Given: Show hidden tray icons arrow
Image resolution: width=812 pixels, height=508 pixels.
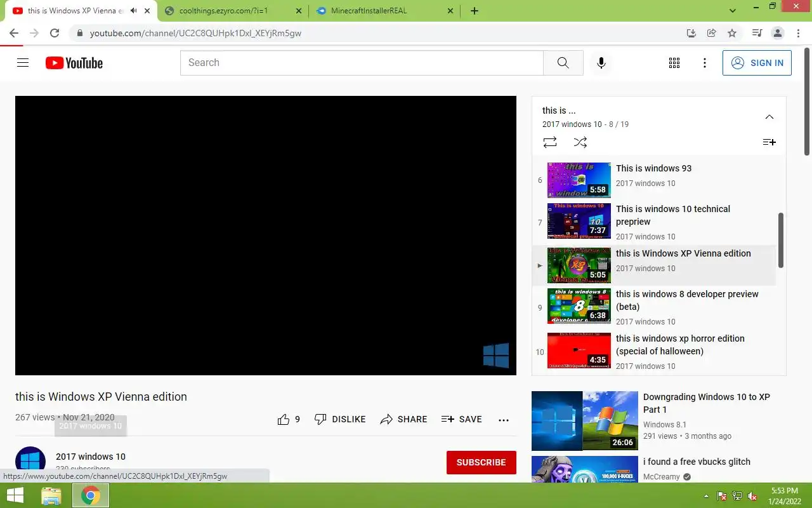Looking at the screenshot, I should click(x=706, y=496).
